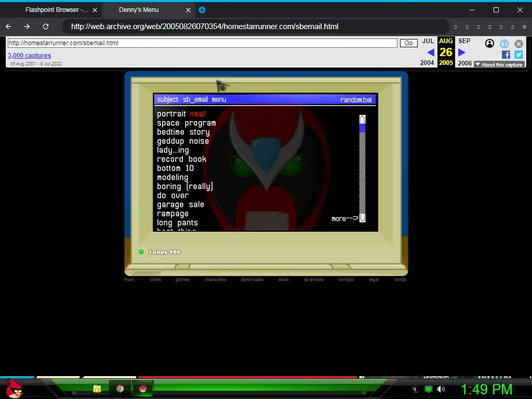Close the Wayback toolbar with X icon
The image size is (532, 399).
pyautogui.click(x=518, y=44)
